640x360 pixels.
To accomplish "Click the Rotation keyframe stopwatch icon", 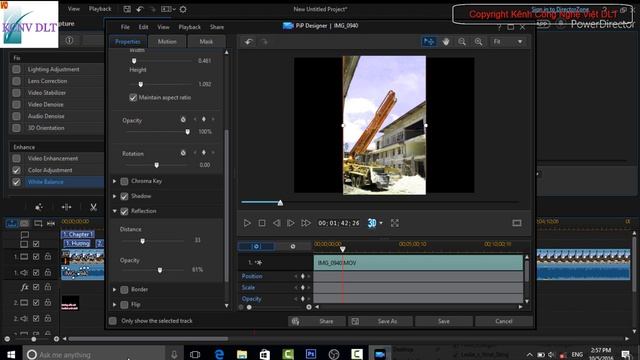I will (183, 153).
